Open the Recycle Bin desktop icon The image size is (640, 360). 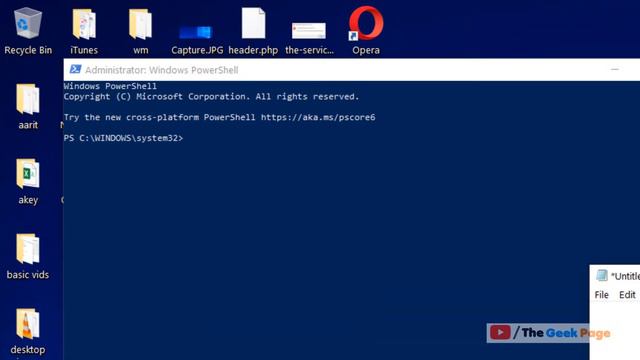pos(28,31)
